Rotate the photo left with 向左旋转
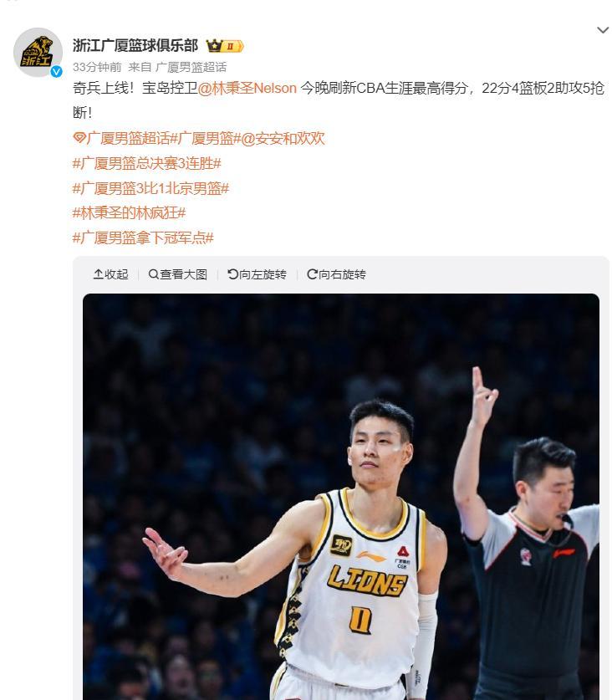 click(x=257, y=274)
